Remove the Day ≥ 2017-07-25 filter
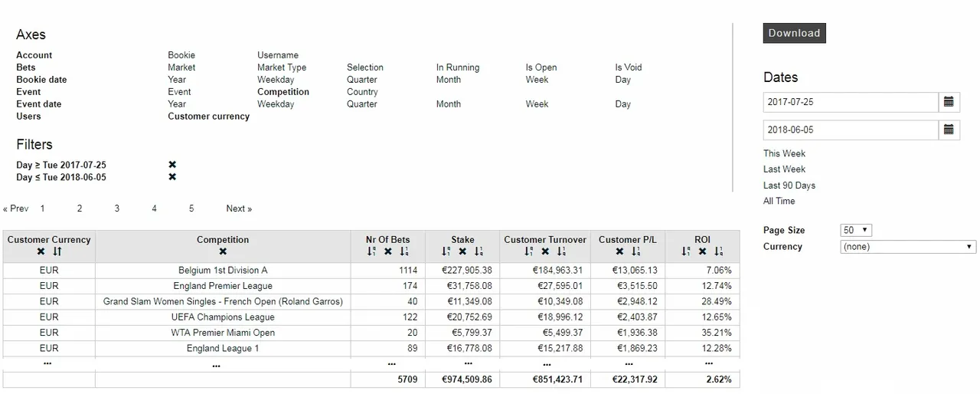Screen dimensions: 980x394 coord(172,165)
